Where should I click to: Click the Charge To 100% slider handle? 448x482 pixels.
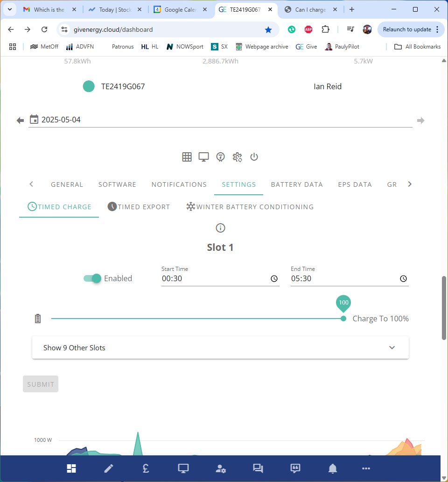click(343, 319)
